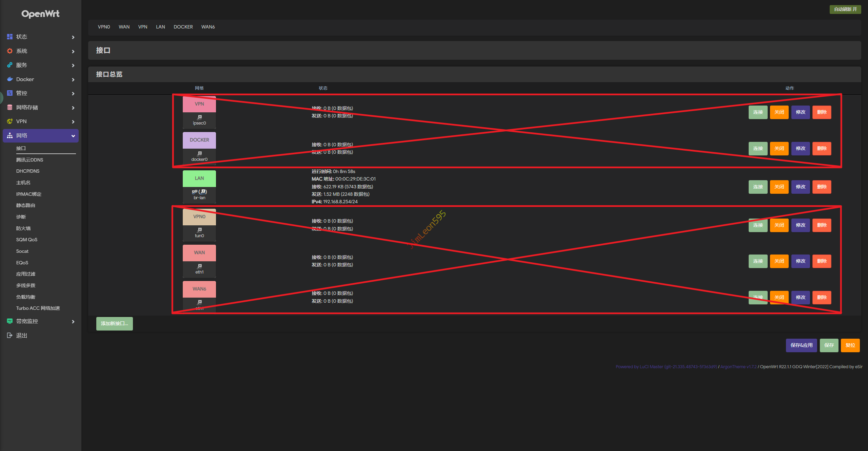
Task: Expand the 服务 menu chevron
Action: click(x=73, y=65)
